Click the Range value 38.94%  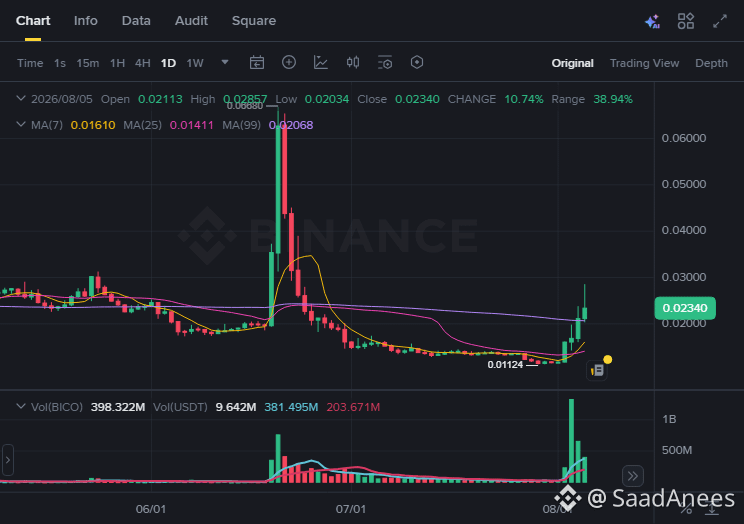click(613, 99)
